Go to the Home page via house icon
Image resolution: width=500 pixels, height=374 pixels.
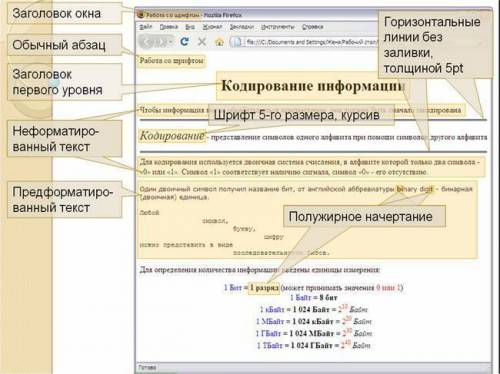tap(219, 42)
